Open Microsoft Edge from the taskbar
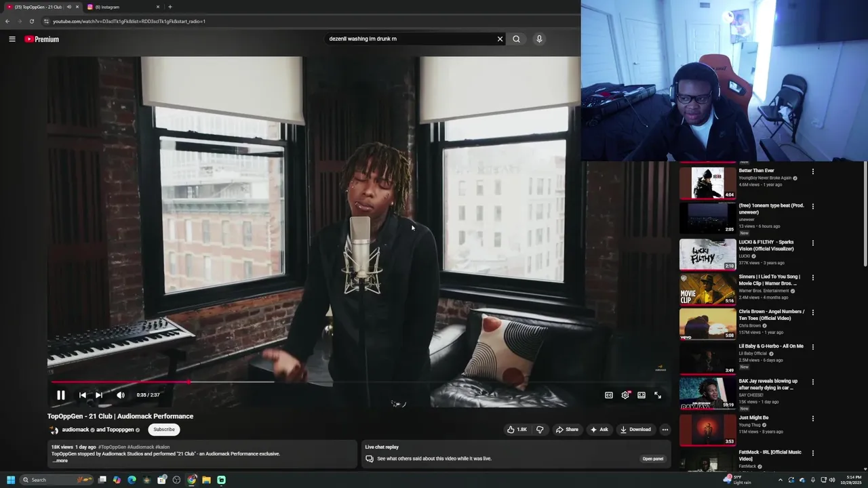This screenshot has width=868, height=488. pyautogui.click(x=132, y=480)
